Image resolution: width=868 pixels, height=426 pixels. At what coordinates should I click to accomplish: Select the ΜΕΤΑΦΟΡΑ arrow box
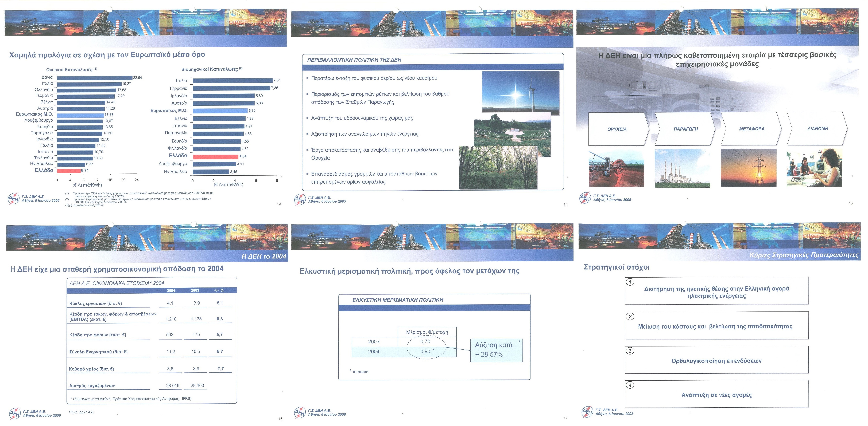pos(751,129)
